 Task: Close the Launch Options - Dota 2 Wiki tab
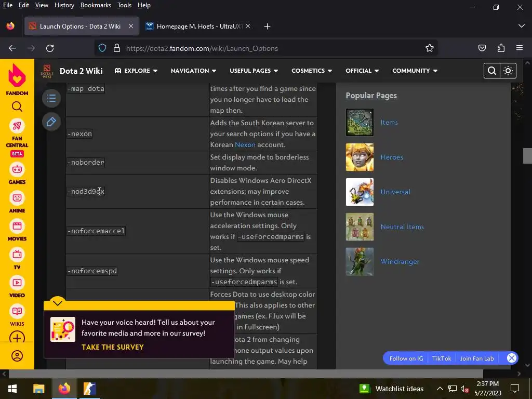pyautogui.click(x=130, y=26)
